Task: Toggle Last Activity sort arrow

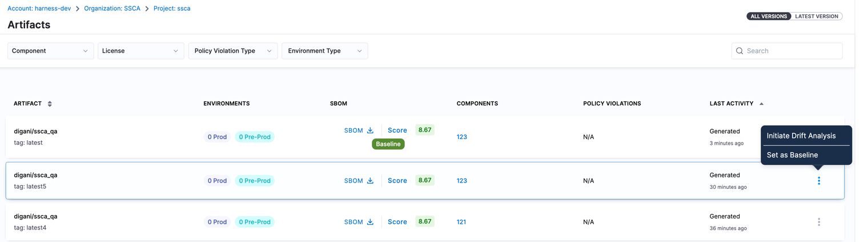Action: pos(761,104)
